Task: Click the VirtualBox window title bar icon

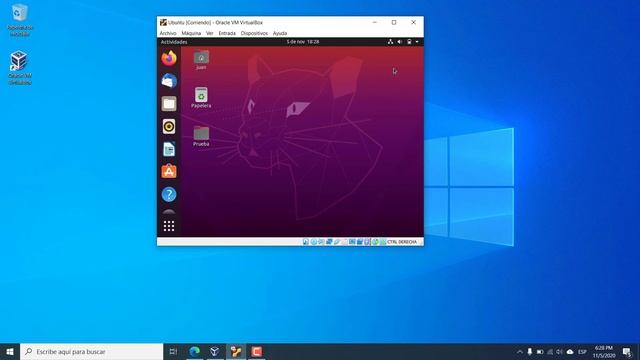Action: pos(163,22)
